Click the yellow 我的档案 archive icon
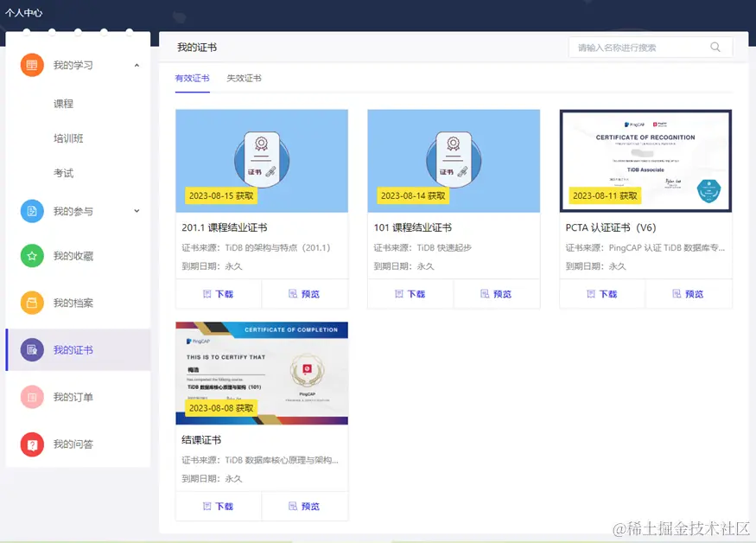 tap(32, 303)
